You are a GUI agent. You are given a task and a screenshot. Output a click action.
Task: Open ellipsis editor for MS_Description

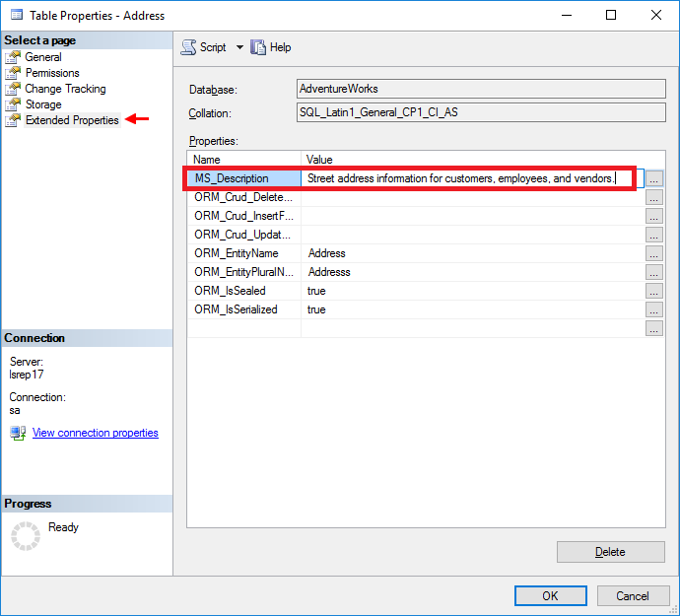[x=654, y=178]
